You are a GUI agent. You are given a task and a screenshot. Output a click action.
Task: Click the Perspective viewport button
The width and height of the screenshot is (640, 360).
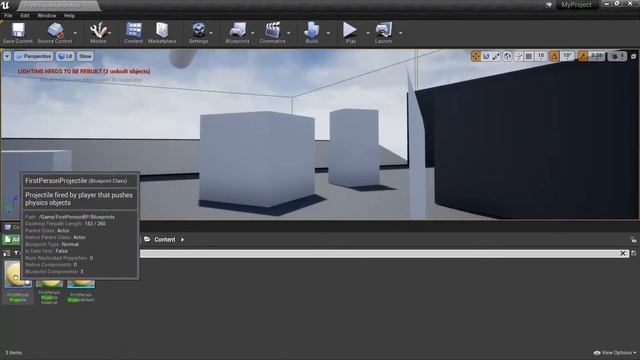33,56
